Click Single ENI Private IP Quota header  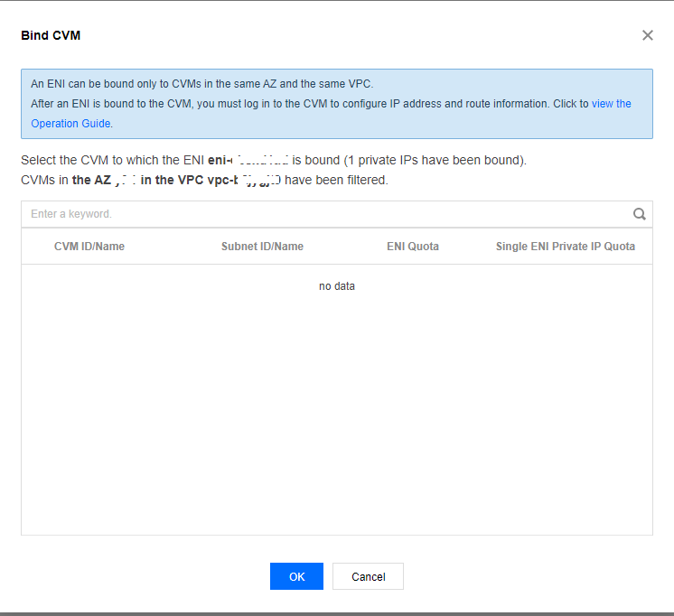coord(566,247)
